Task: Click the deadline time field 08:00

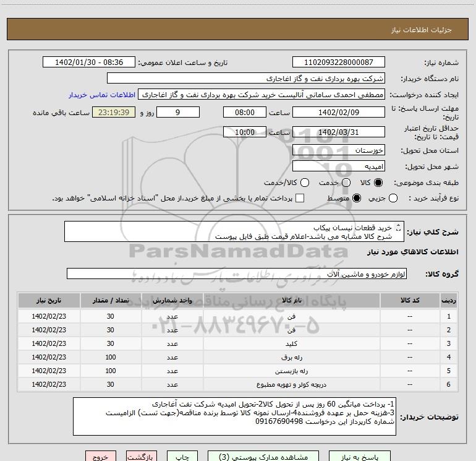Action: click(x=245, y=112)
